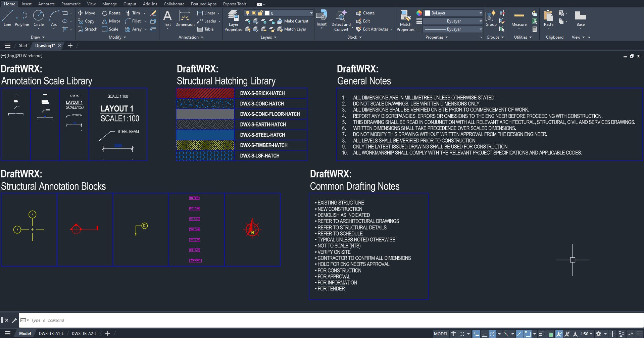Screen dimensions: 644x338
Task: Expand the Annotation panel
Action: 191,37
